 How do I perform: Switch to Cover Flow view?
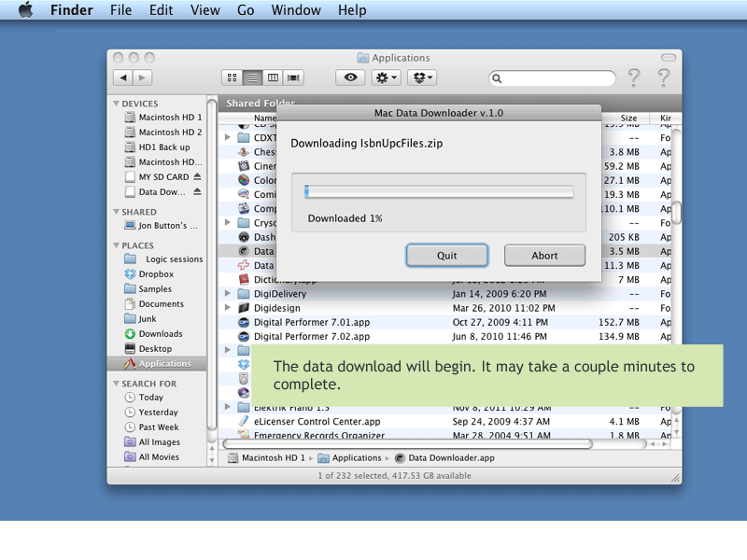[293, 77]
